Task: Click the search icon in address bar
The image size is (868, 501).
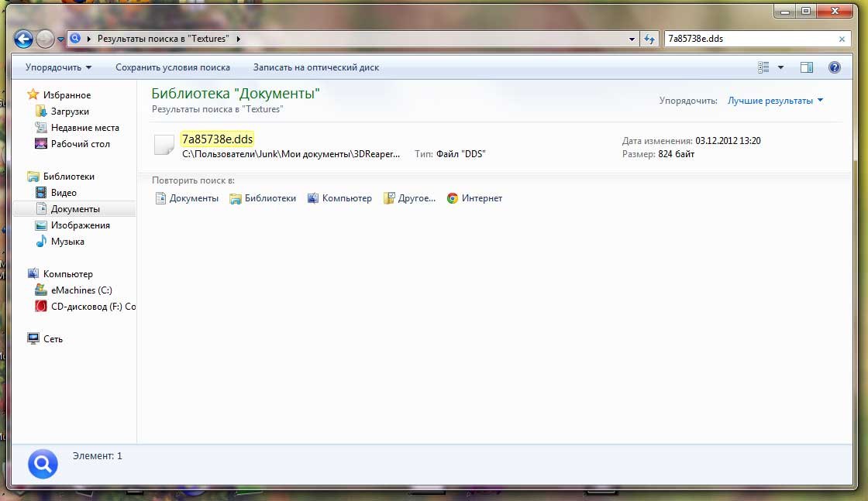Action: point(76,39)
